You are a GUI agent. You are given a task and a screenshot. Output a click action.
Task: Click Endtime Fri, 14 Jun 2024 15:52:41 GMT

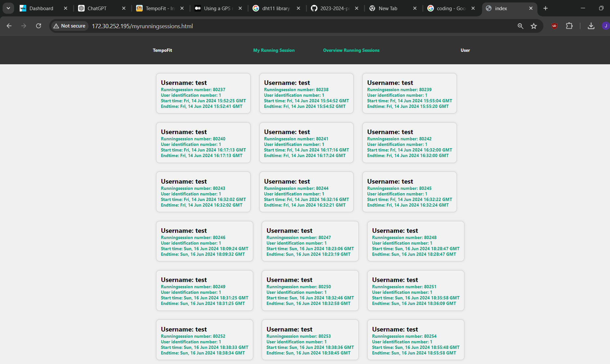201,106
